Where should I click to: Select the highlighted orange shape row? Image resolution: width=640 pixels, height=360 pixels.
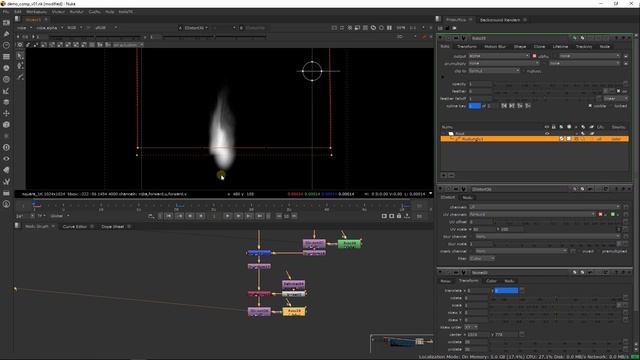point(534,139)
